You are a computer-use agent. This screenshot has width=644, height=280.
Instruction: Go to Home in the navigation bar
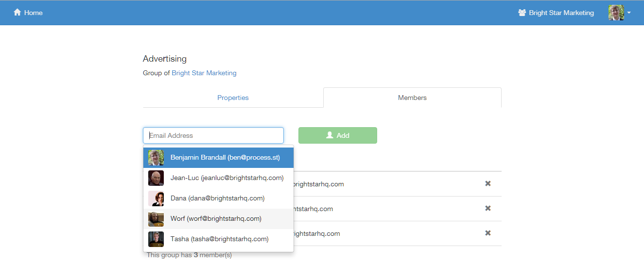33,13
